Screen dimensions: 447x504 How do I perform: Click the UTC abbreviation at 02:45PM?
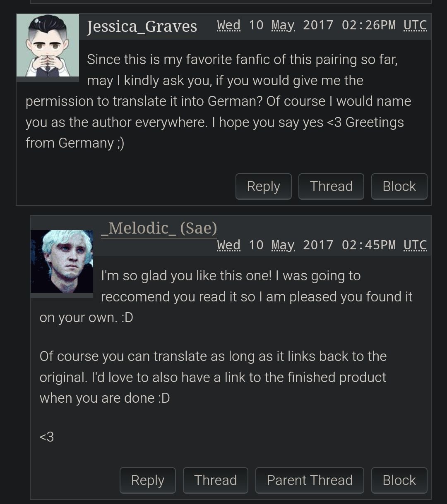tap(415, 245)
